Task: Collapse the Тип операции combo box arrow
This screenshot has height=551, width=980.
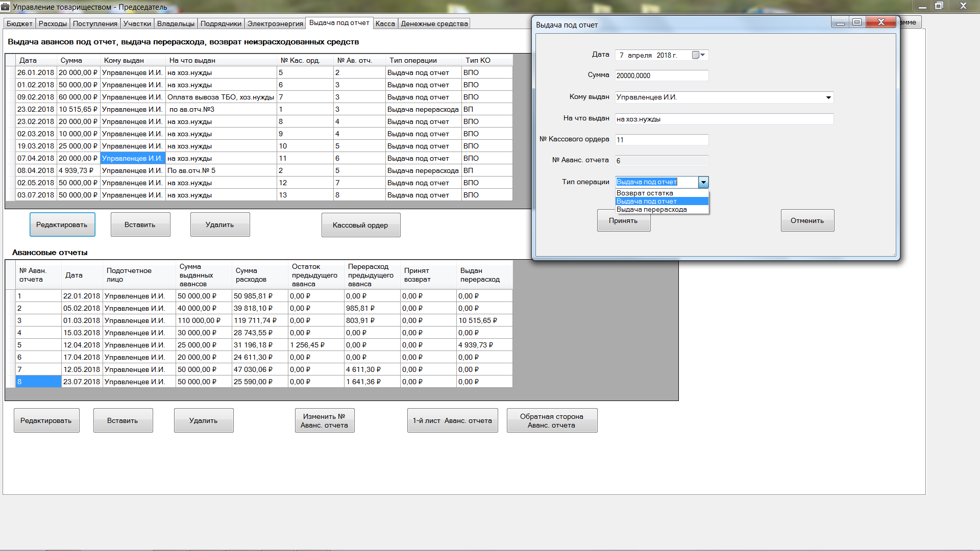Action: click(703, 182)
